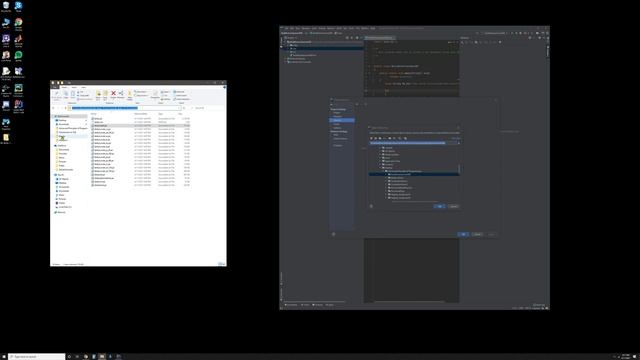Click the red Delete icon in File Explorer ribbon

click(113, 93)
